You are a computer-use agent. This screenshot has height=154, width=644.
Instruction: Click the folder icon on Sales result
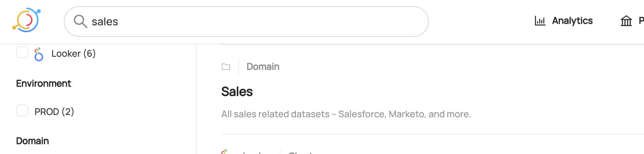click(226, 67)
